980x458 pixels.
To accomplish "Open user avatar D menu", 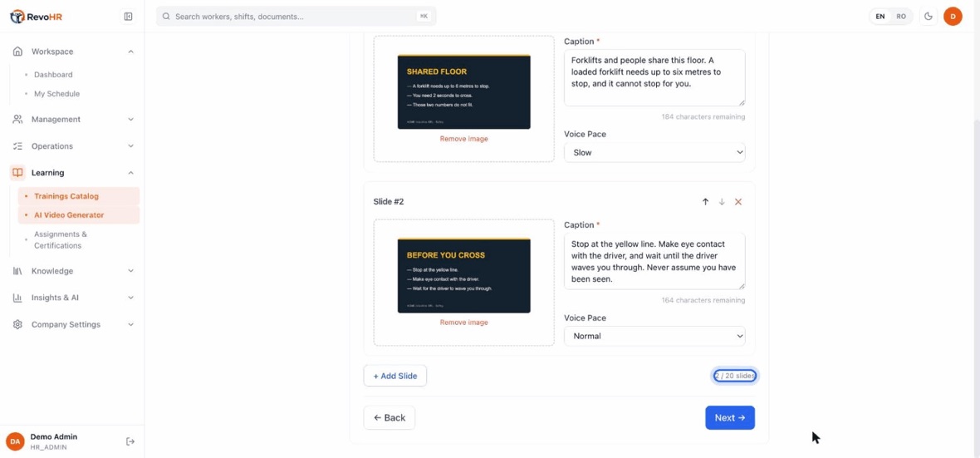I will click(953, 17).
